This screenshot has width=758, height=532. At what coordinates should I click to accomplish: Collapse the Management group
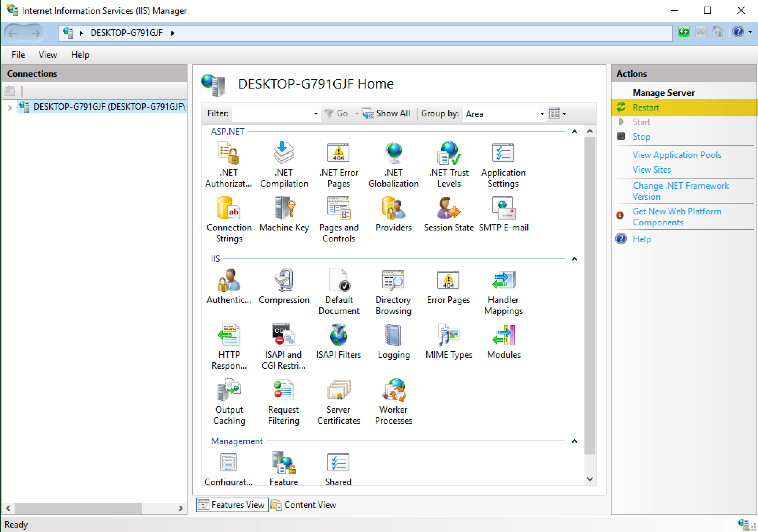(574, 441)
